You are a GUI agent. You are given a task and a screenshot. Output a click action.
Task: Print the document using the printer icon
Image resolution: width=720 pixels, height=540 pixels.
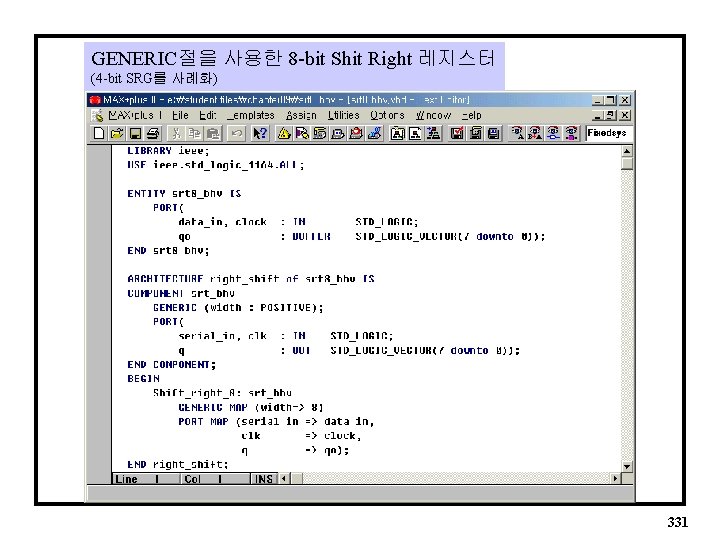(153, 133)
